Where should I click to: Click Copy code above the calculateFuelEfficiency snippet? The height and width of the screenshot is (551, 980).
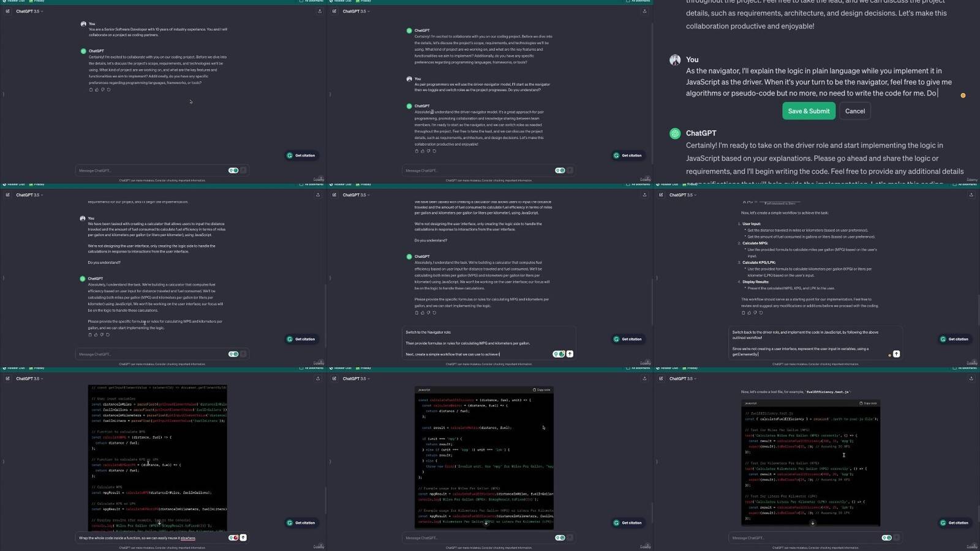coord(541,390)
